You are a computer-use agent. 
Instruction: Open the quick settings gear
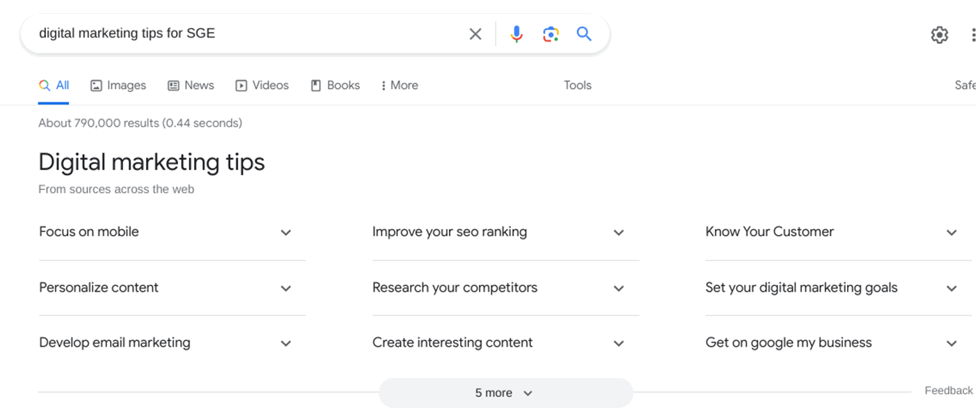(x=939, y=34)
